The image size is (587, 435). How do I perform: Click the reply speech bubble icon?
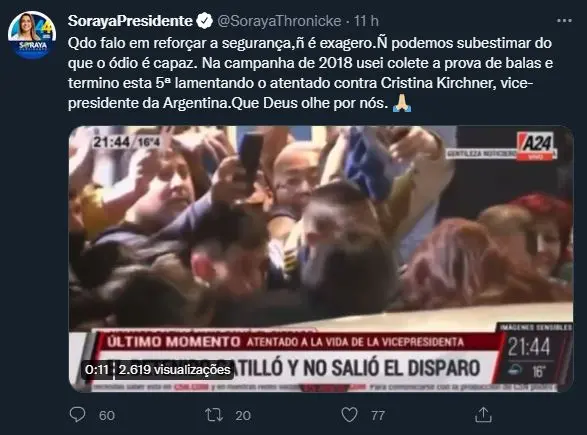coord(77,415)
